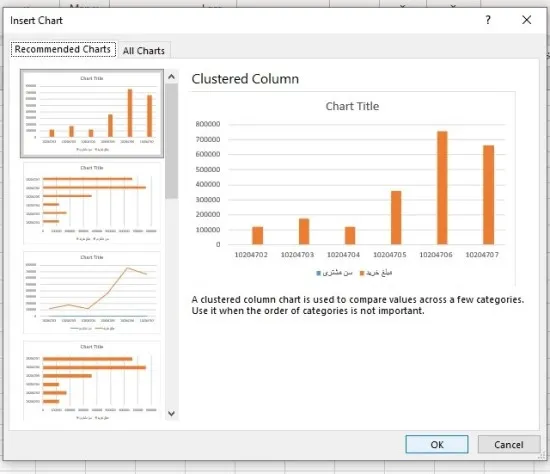Click the blue legend swatch in the preview

(x=318, y=273)
